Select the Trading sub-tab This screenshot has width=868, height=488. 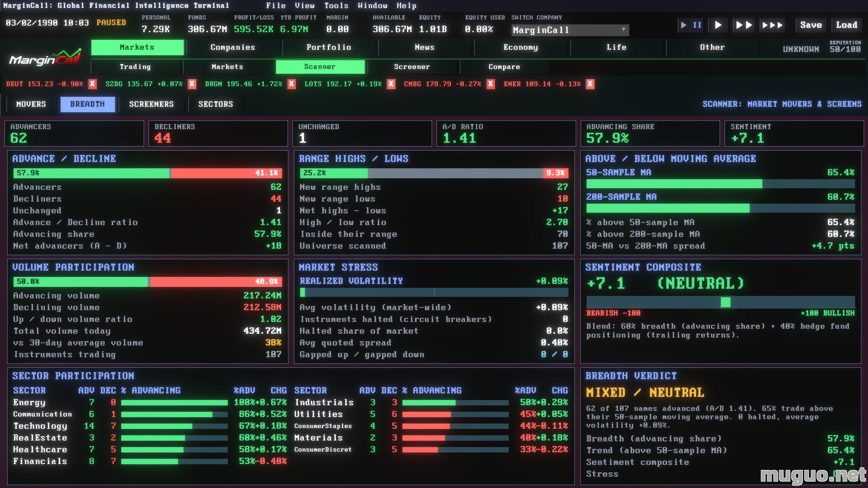point(135,67)
